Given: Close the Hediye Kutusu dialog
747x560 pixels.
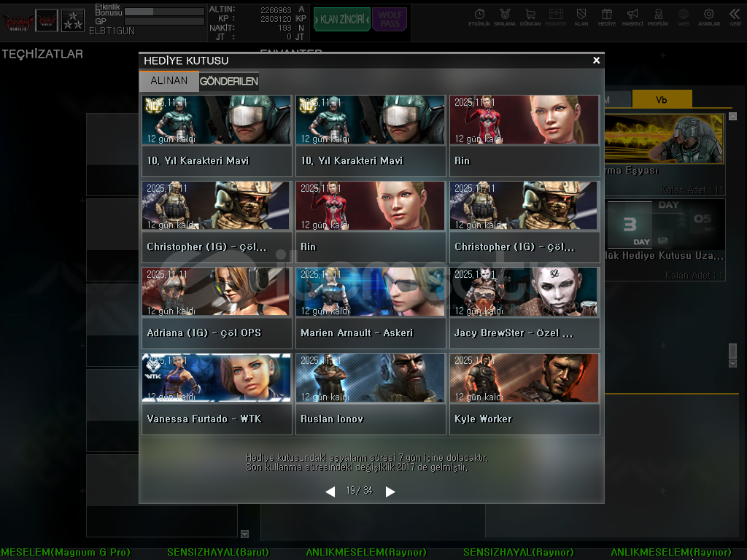Looking at the screenshot, I should (x=596, y=61).
